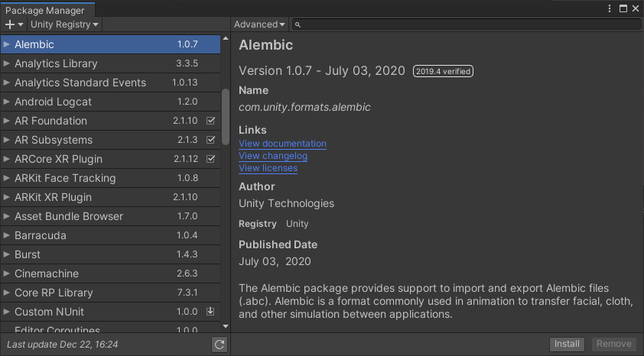Click the refresh package list icon
This screenshot has width=644, height=356.
tap(220, 345)
